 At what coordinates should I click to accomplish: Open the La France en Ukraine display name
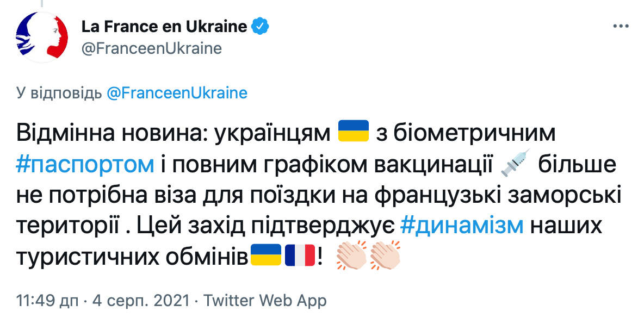point(164,26)
